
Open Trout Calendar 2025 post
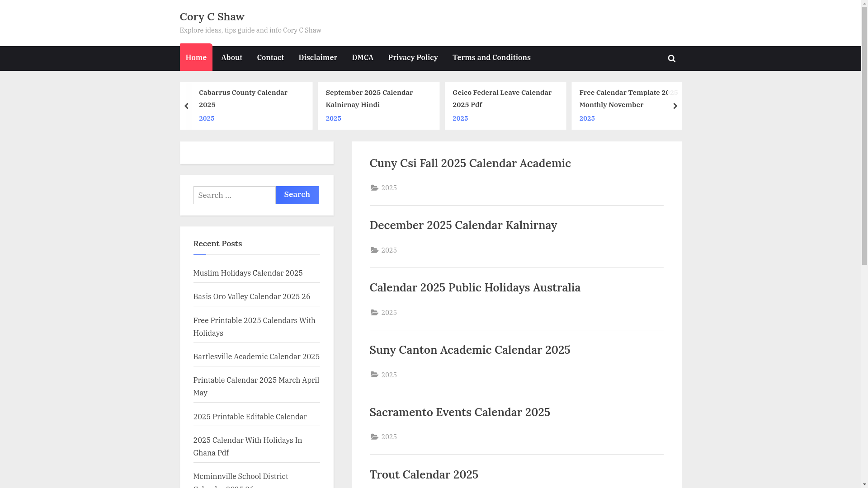point(424,474)
